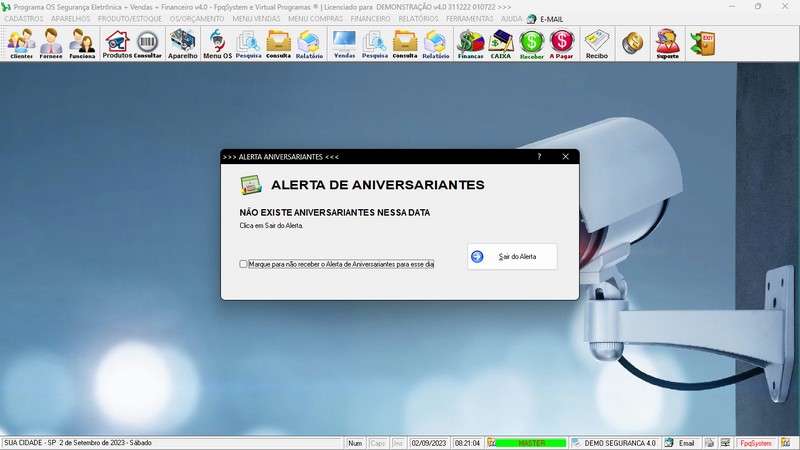Click the Consultar barcode icon
The width and height of the screenshot is (800, 450).
coord(147,44)
